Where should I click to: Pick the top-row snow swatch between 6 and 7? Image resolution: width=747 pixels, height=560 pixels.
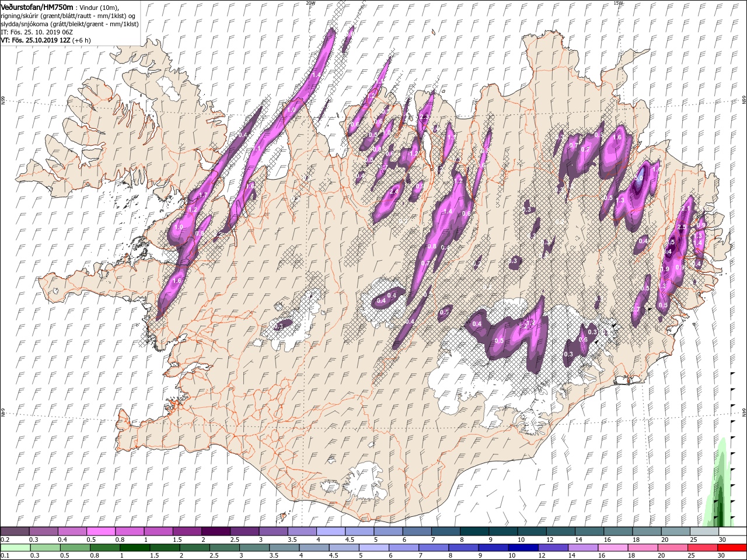(416, 531)
